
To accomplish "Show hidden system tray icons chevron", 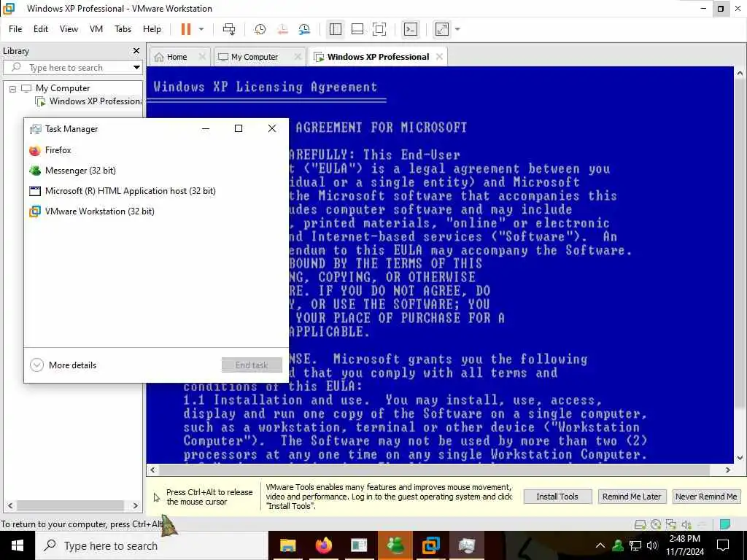I will [600, 545].
